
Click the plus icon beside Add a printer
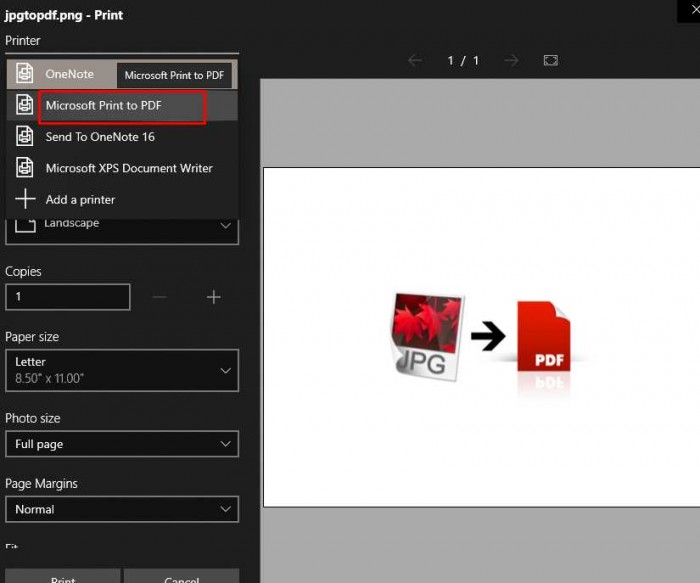(25, 199)
